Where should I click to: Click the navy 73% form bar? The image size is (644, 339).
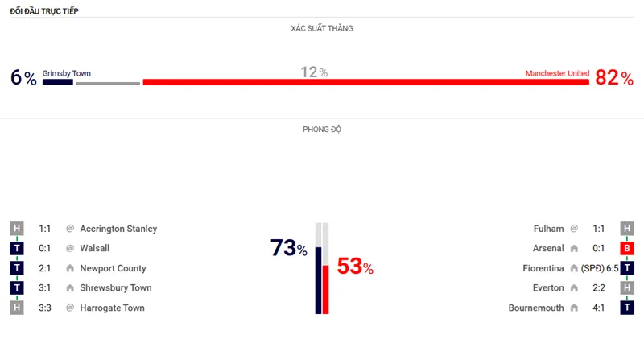coord(319,280)
